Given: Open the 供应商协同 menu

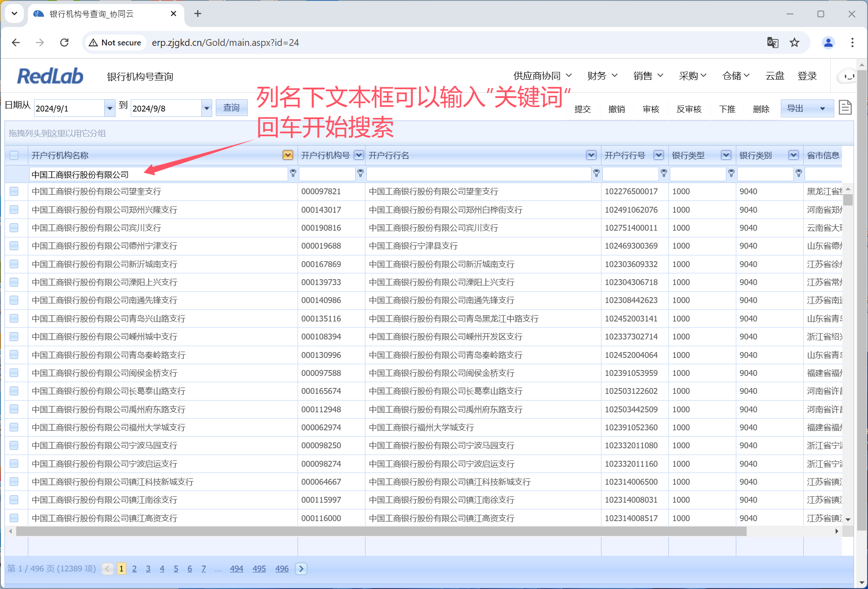Looking at the screenshot, I should pos(543,76).
